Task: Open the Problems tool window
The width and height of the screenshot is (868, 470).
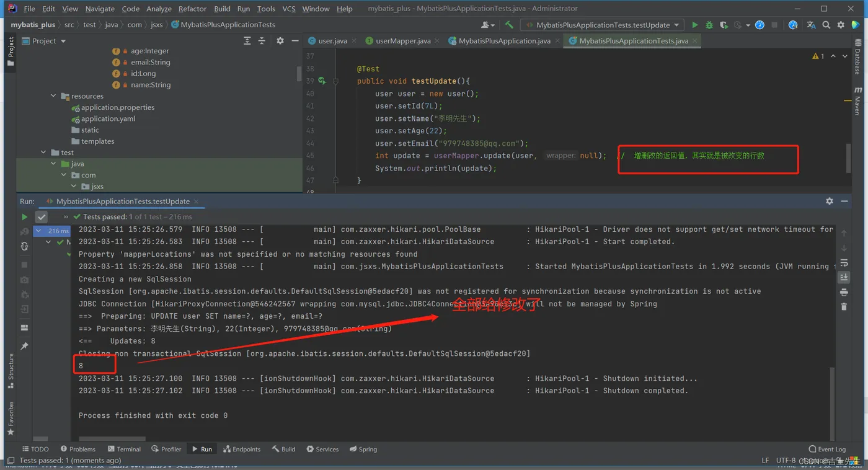Action: [78, 449]
